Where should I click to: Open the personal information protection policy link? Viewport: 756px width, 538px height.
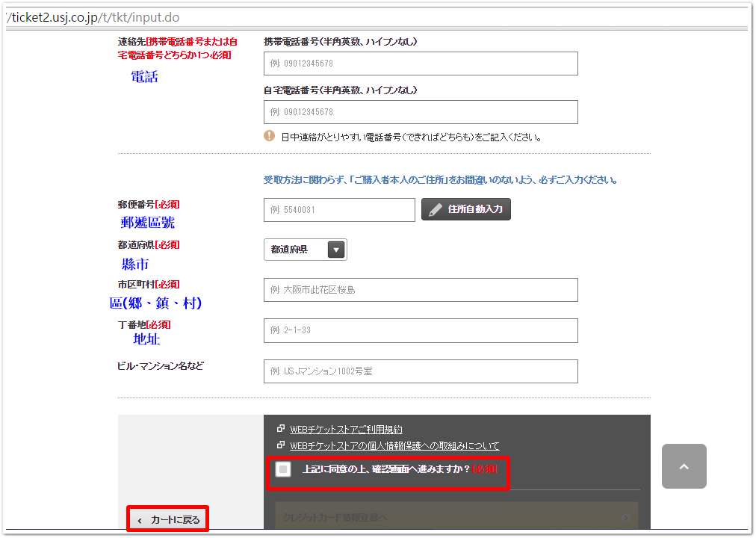(394, 445)
